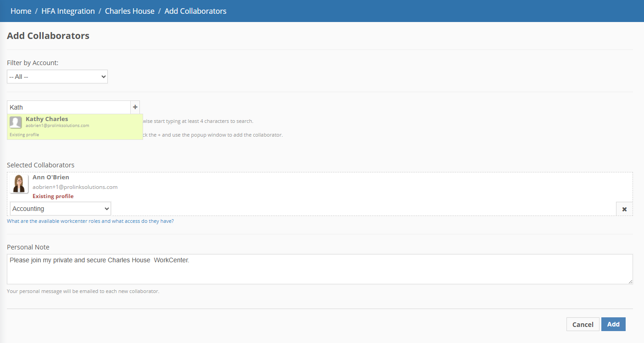Click red Existing profile label
644x343 pixels.
coord(53,196)
